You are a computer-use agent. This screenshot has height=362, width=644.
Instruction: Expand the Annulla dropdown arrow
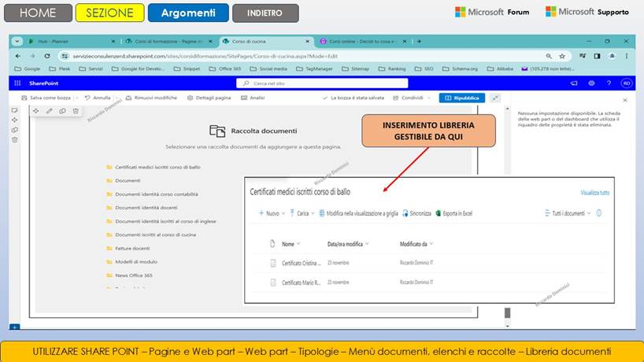point(117,98)
